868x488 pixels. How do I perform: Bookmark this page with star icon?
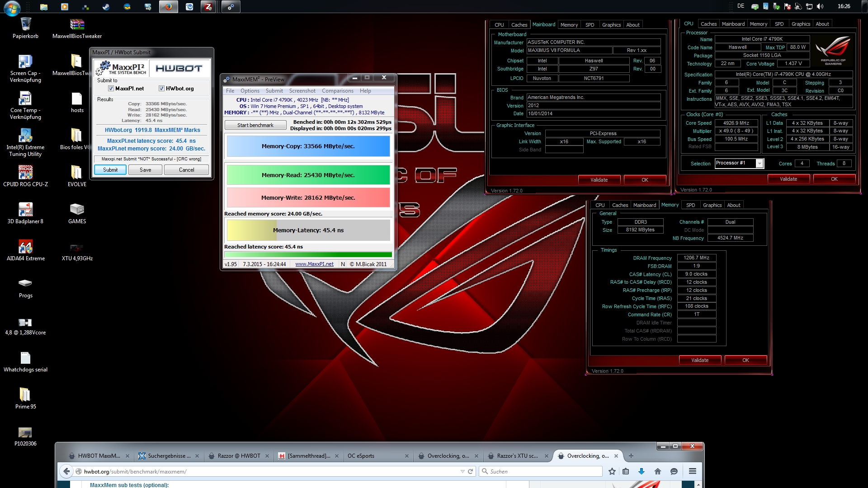point(612,471)
